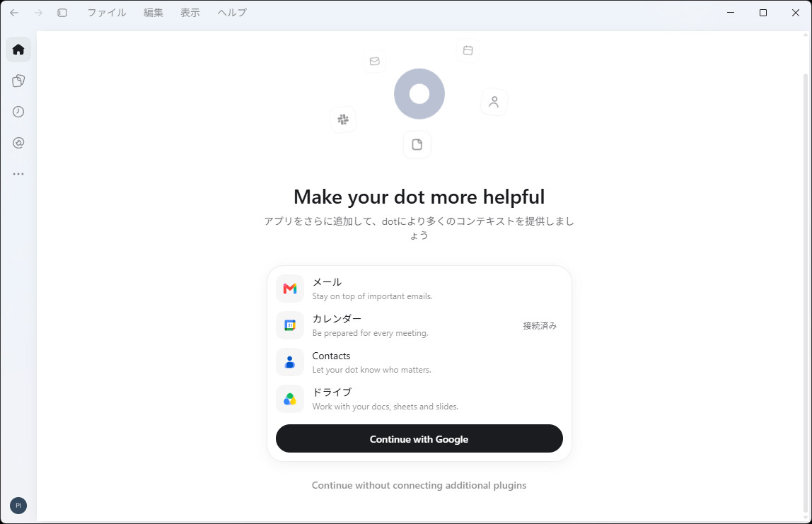Select the ドライブ plugin row title
This screenshot has height=524, width=812.
click(x=332, y=392)
